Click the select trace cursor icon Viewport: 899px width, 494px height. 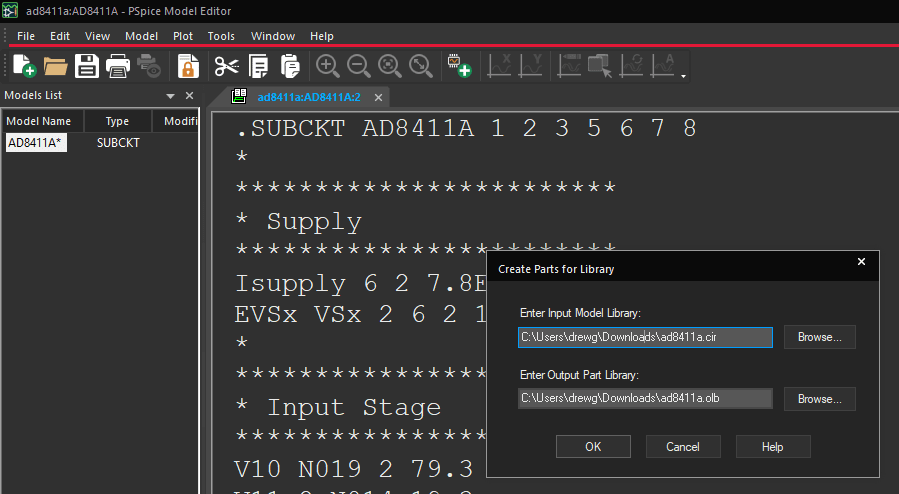[600, 66]
